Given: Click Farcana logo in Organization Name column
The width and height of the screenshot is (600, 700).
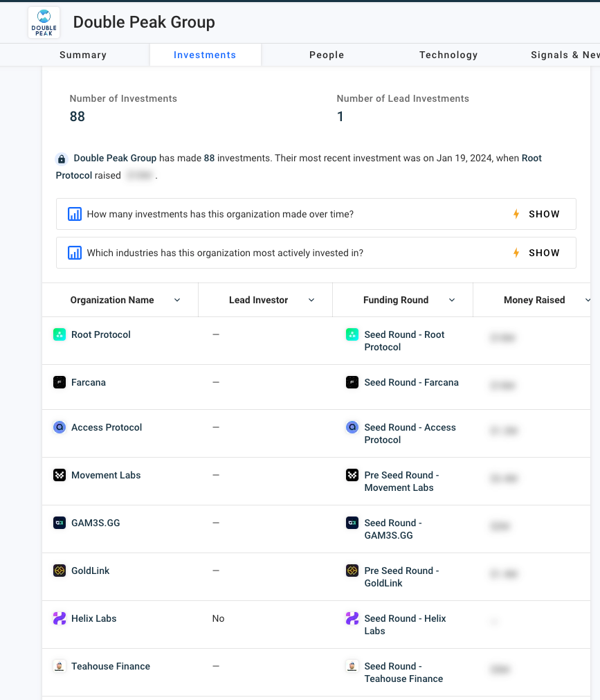Looking at the screenshot, I should tap(60, 382).
